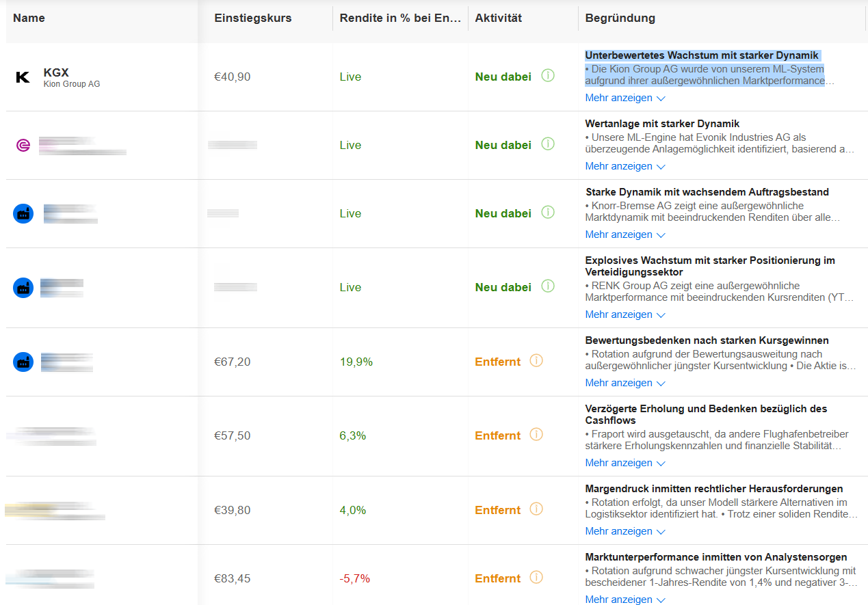This screenshot has height=605, width=868.
Task: Open info icon beside Neu dabei in Knorr-Bremse row
Action: click(x=548, y=213)
